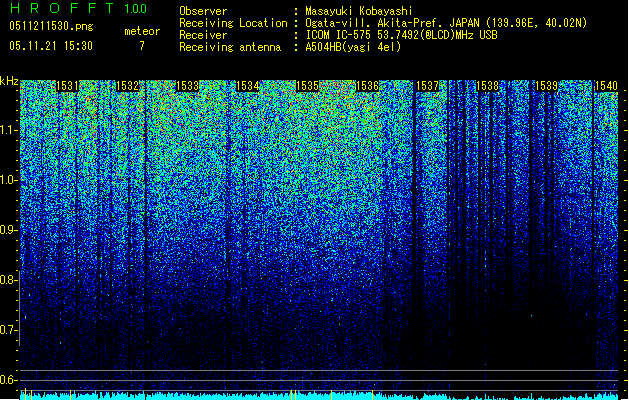Click the HROFFT 1.0.0 title text
629x400 pixels.
point(78,8)
